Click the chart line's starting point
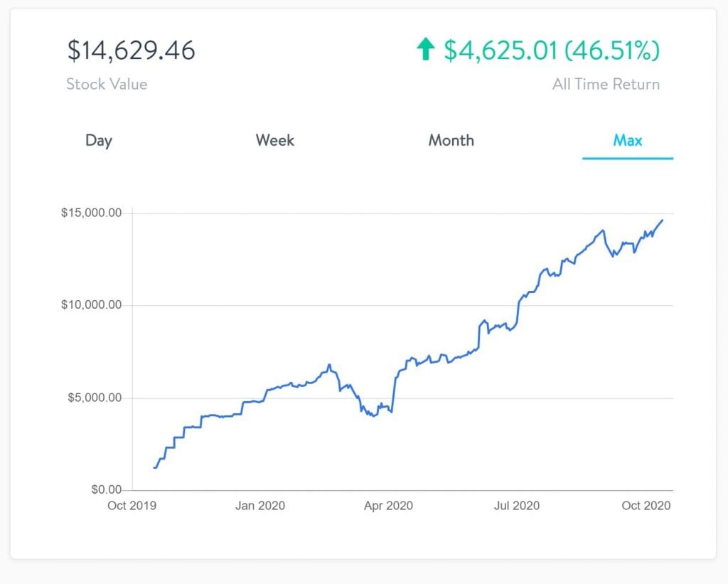The height and width of the screenshot is (584, 728). click(154, 467)
